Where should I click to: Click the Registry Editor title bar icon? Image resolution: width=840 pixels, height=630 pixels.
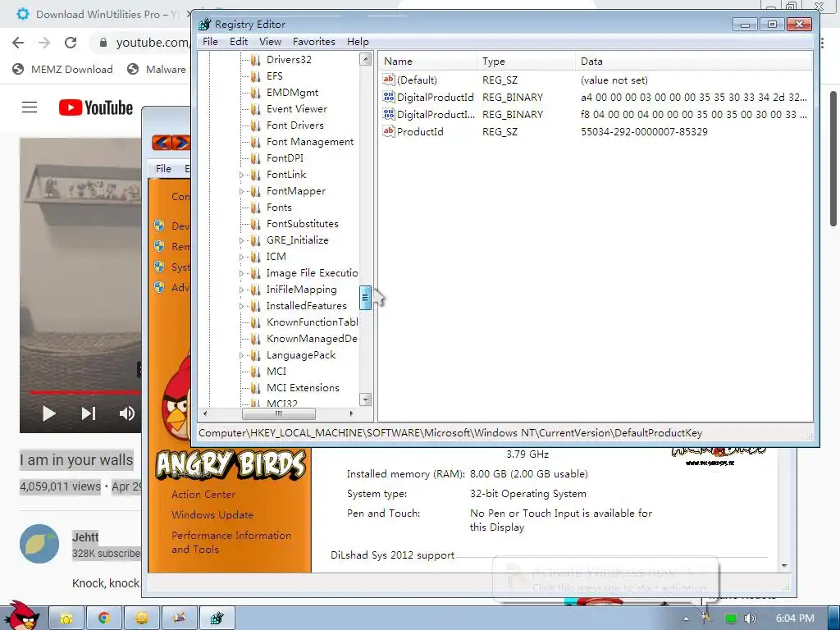204,24
